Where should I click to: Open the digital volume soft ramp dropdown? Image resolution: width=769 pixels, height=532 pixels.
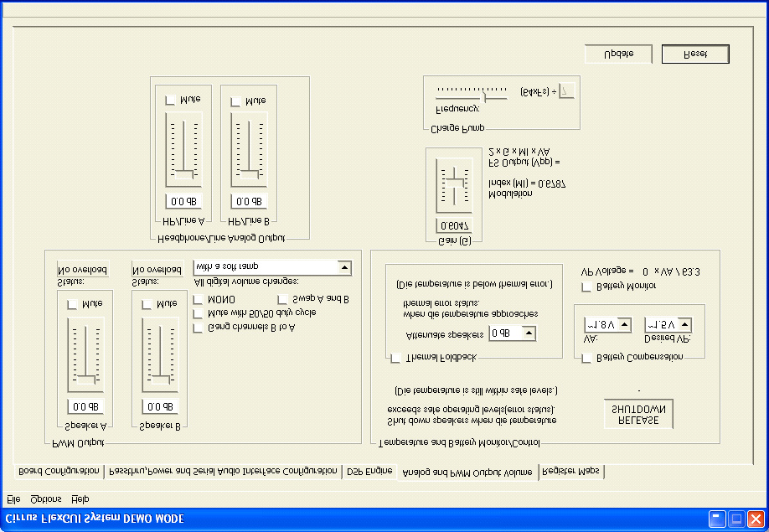345,267
